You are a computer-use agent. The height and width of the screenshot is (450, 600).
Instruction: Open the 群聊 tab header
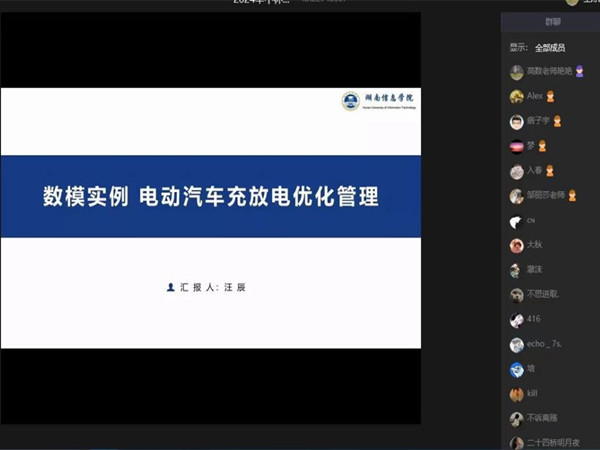553,22
